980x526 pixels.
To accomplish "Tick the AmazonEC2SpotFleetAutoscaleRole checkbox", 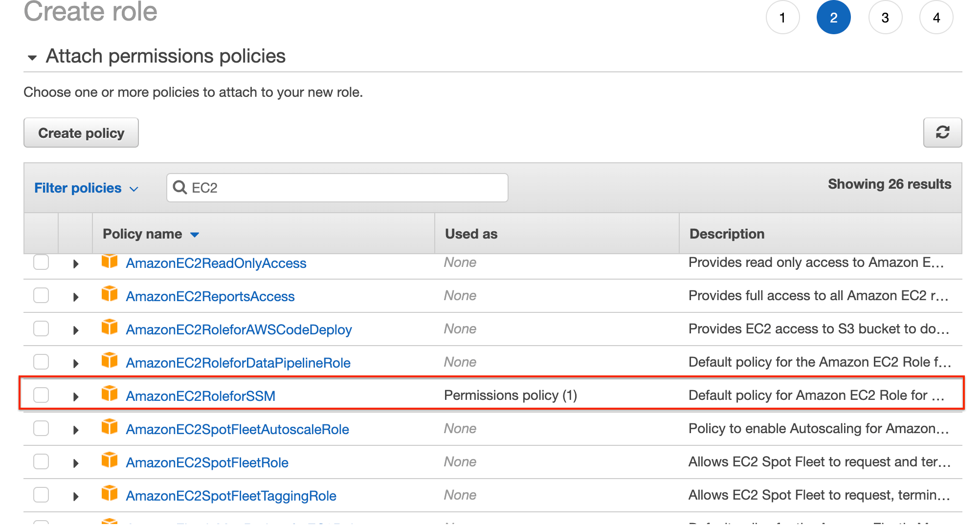I will [x=41, y=428].
